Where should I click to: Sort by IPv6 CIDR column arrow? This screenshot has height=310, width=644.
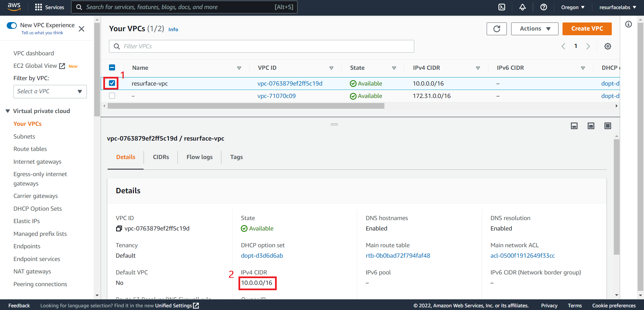point(583,68)
